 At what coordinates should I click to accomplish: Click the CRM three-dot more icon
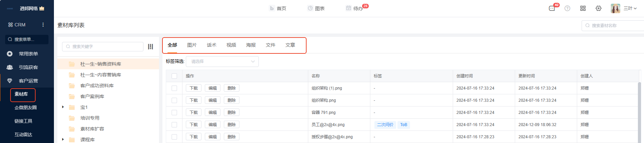pos(43,25)
